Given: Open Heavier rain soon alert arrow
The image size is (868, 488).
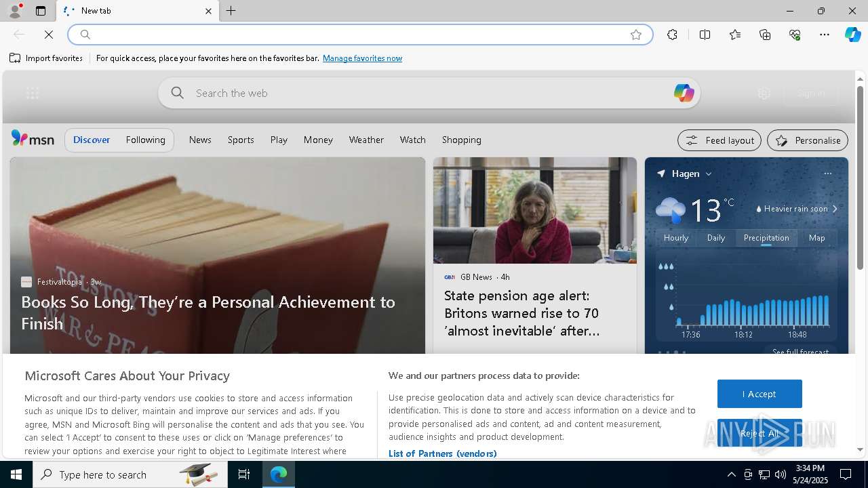Looking at the screenshot, I should (x=835, y=209).
